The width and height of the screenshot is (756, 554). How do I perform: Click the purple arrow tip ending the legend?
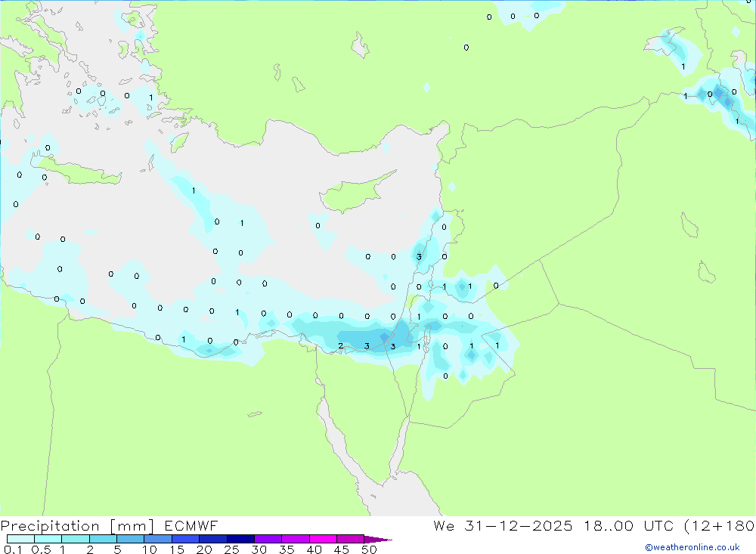coord(378,539)
